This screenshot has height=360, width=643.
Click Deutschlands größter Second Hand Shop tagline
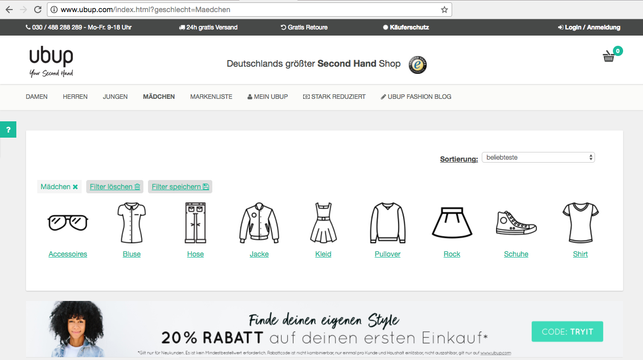click(314, 64)
